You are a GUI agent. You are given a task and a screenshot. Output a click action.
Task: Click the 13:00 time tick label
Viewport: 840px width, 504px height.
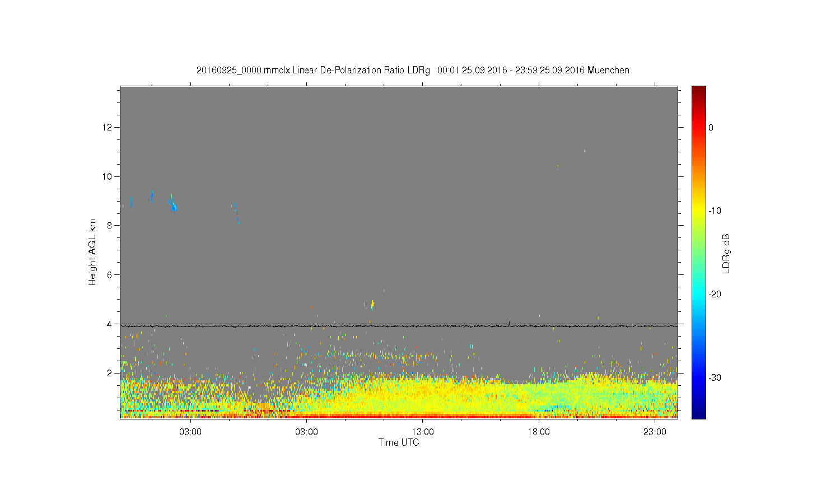(423, 432)
